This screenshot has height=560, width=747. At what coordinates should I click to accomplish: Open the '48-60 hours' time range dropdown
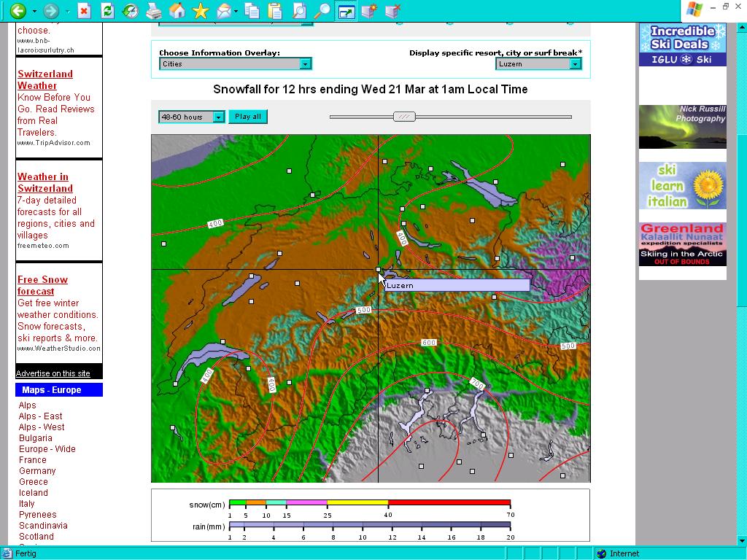pyautogui.click(x=191, y=117)
